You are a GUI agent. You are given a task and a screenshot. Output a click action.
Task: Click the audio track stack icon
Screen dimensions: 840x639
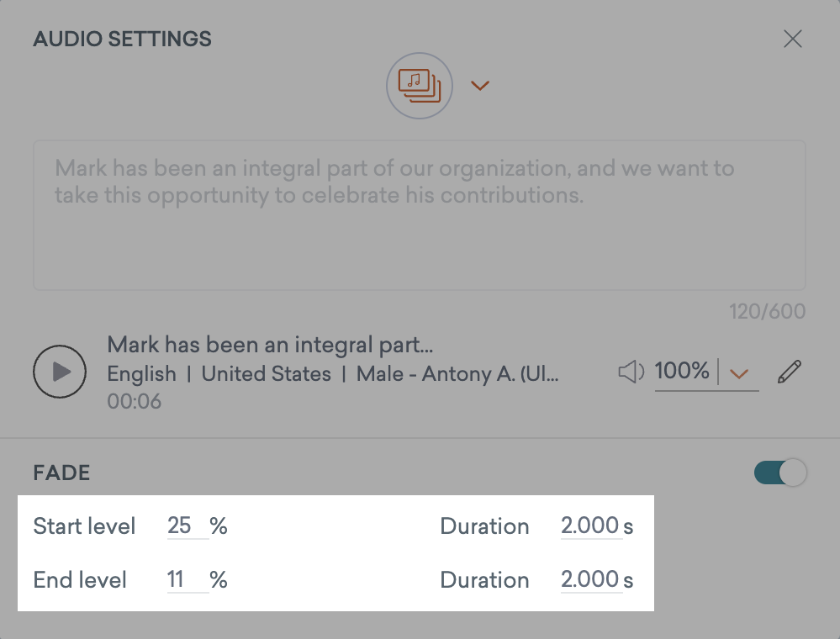419,85
